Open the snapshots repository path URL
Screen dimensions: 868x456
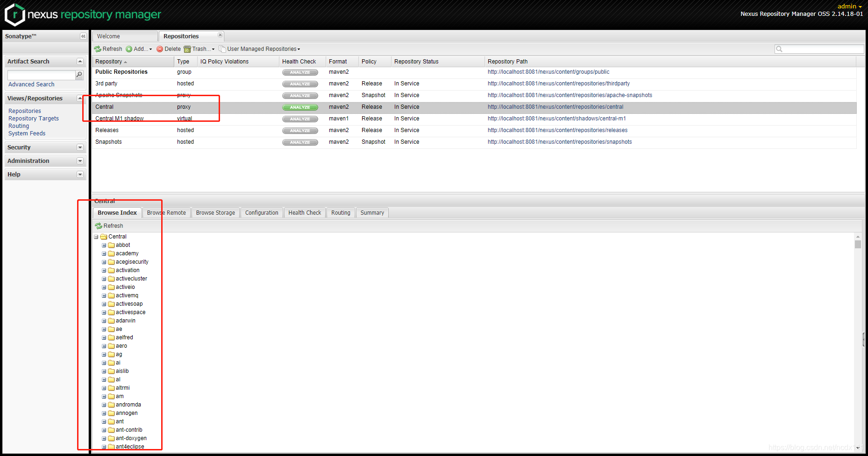560,142
